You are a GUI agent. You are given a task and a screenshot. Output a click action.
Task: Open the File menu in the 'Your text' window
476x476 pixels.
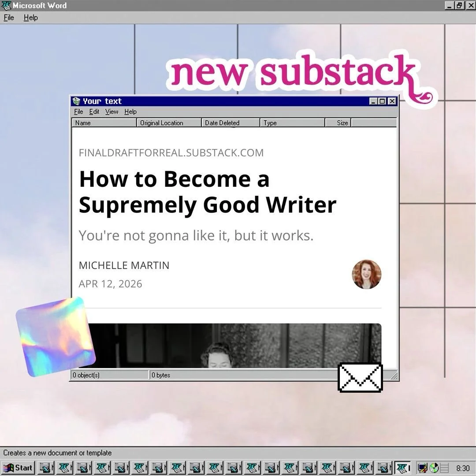pos(78,112)
